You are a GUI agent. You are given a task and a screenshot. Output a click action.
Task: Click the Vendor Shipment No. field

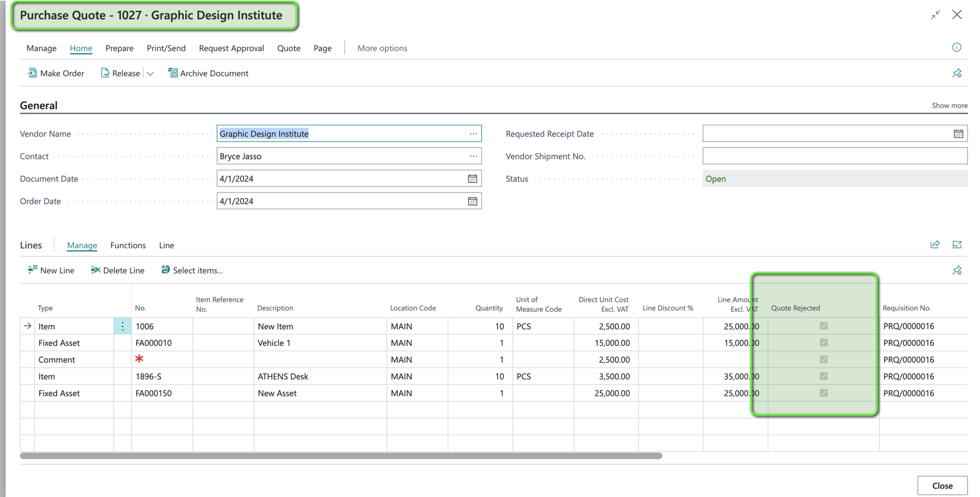pyautogui.click(x=834, y=156)
